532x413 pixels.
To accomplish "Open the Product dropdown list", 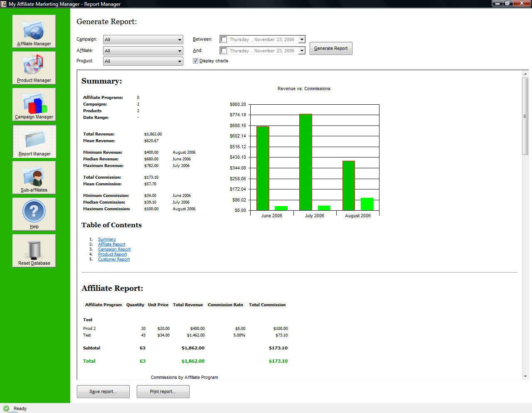I will [180, 61].
